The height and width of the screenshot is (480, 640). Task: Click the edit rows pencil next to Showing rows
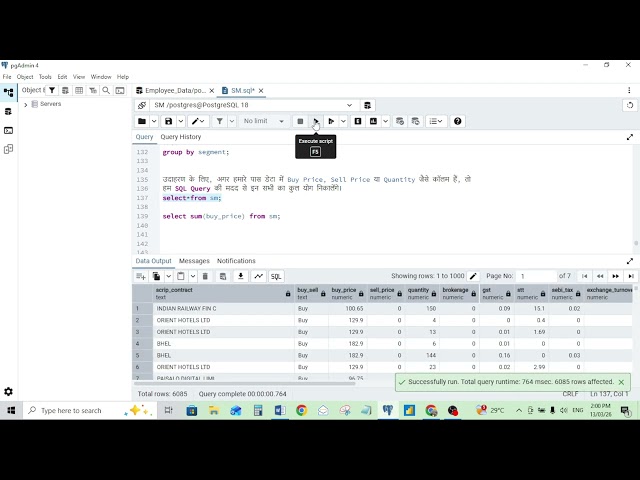point(473,276)
